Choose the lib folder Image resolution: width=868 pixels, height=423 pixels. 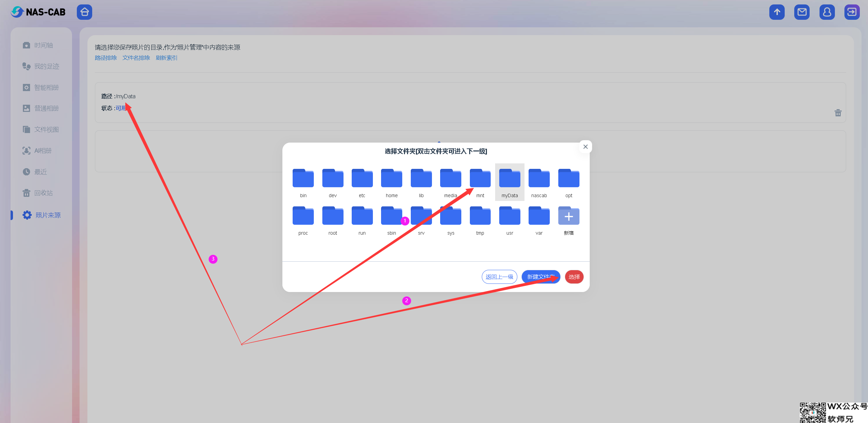421,182
